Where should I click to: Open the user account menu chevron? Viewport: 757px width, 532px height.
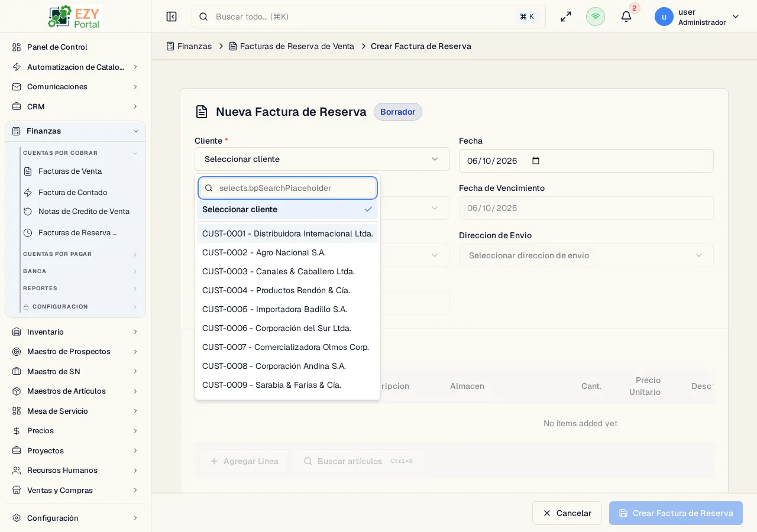pos(736,17)
